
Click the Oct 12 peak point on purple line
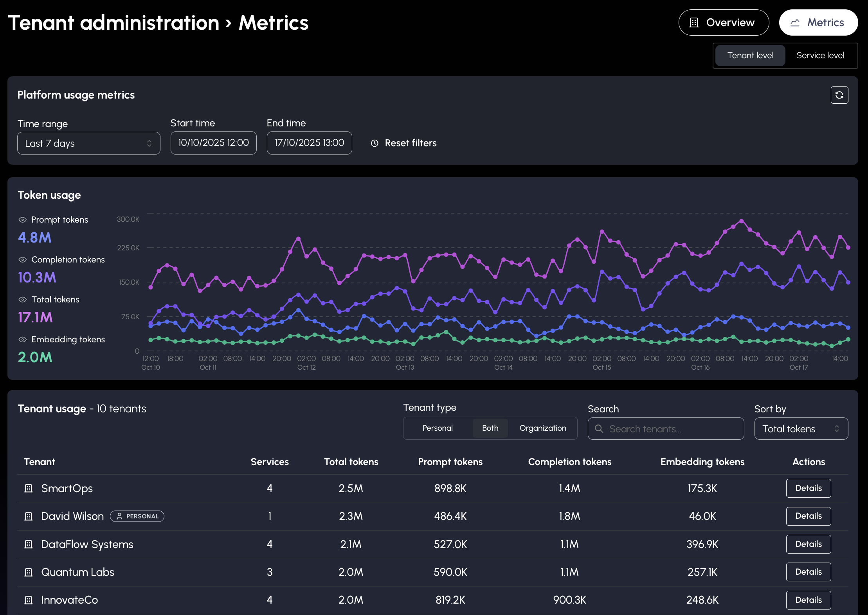[299, 238]
